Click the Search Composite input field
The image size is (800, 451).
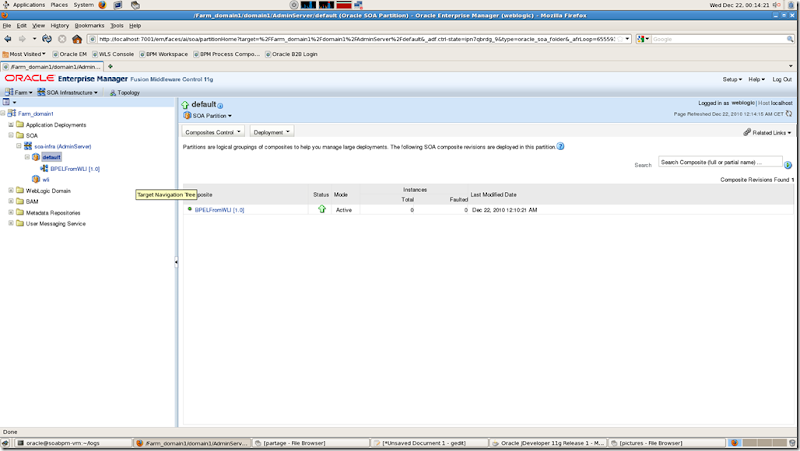point(720,162)
